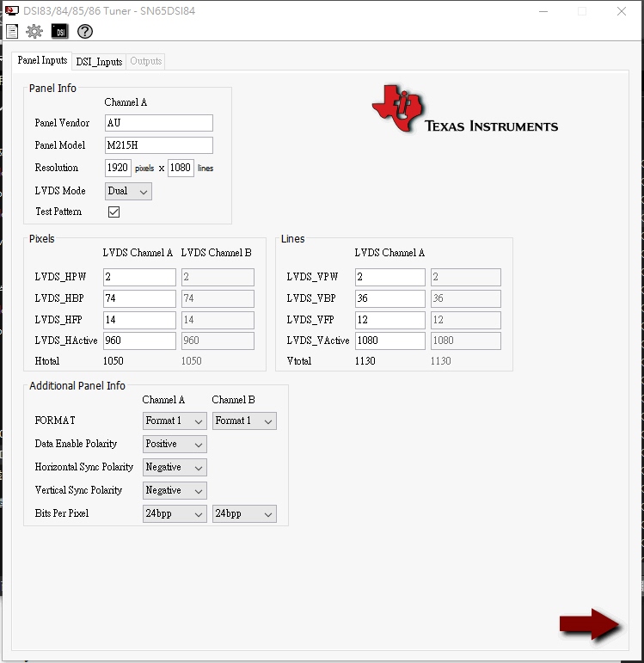Select the Outputs tab
This screenshot has height=663, width=644.
click(146, 62)
